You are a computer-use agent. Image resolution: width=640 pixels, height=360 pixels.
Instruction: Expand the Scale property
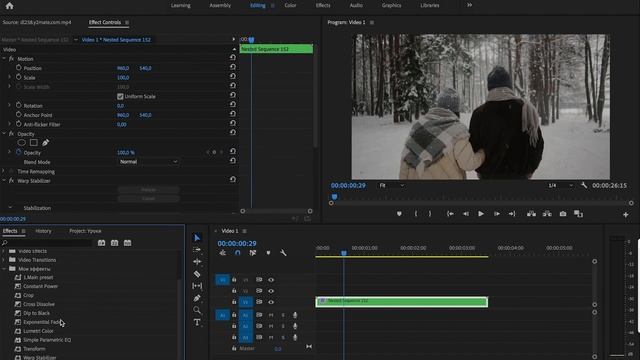10,77
